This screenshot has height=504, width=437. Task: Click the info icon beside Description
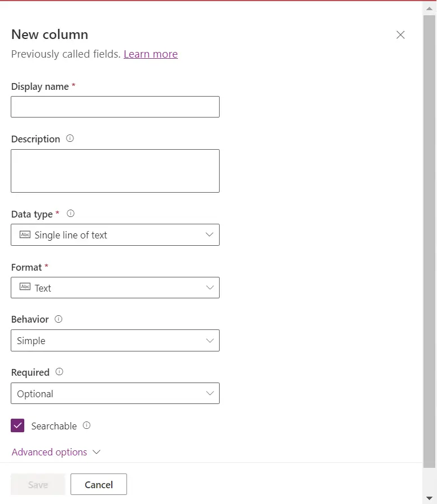tap(69, 138)
